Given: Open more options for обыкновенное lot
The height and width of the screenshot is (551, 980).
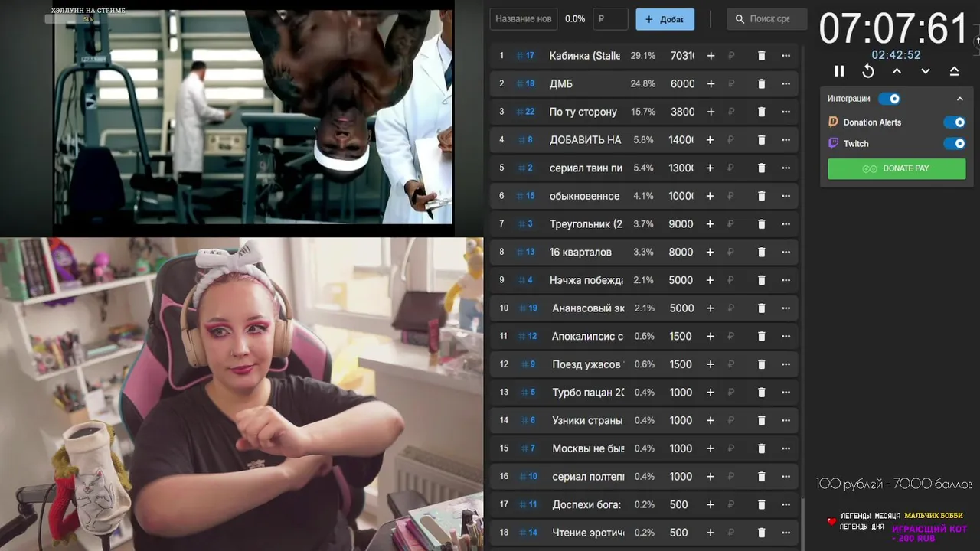Looking at the screenshot, I should tap(786, 196).
